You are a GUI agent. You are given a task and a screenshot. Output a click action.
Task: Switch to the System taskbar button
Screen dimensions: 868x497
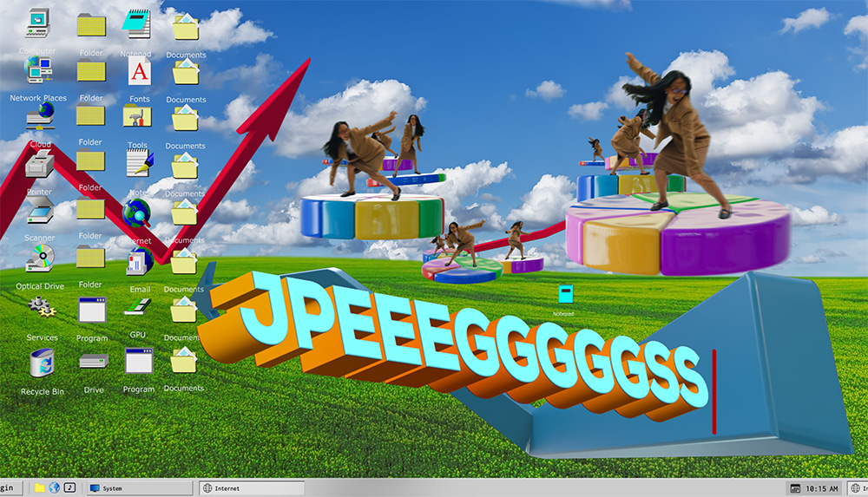click(139, 488)
